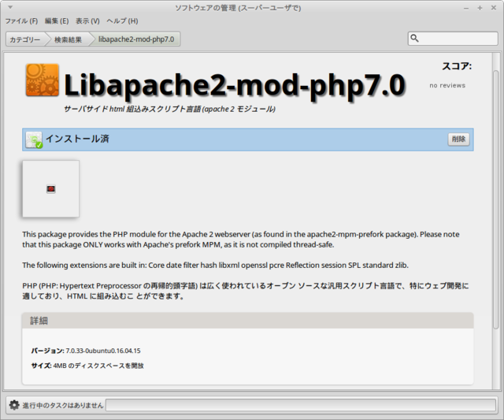Minimize the ソフトウェアの管理 window
Screen dimensions: 504x420
[x=466, y=8]
